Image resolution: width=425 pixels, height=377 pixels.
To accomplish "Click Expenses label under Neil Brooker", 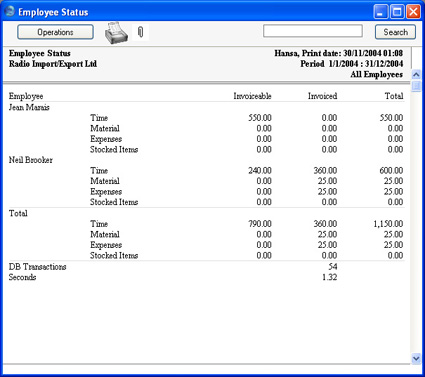I will [106, 192].
